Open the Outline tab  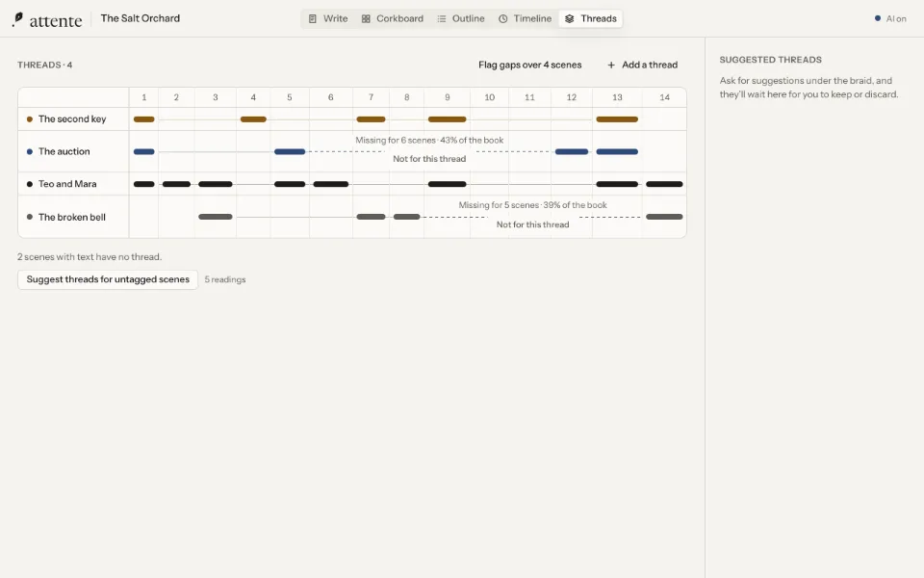click(461, 19)
